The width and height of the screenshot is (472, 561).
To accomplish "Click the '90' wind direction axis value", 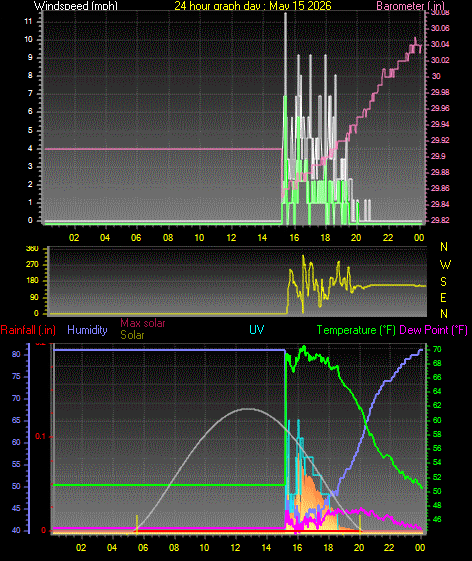I will click(34, 298).
